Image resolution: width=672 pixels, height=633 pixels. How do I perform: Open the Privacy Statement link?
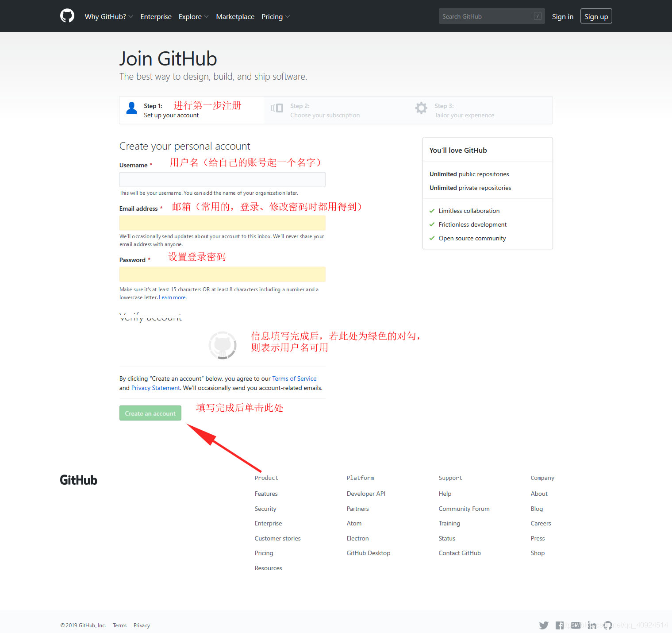[155, 388]
